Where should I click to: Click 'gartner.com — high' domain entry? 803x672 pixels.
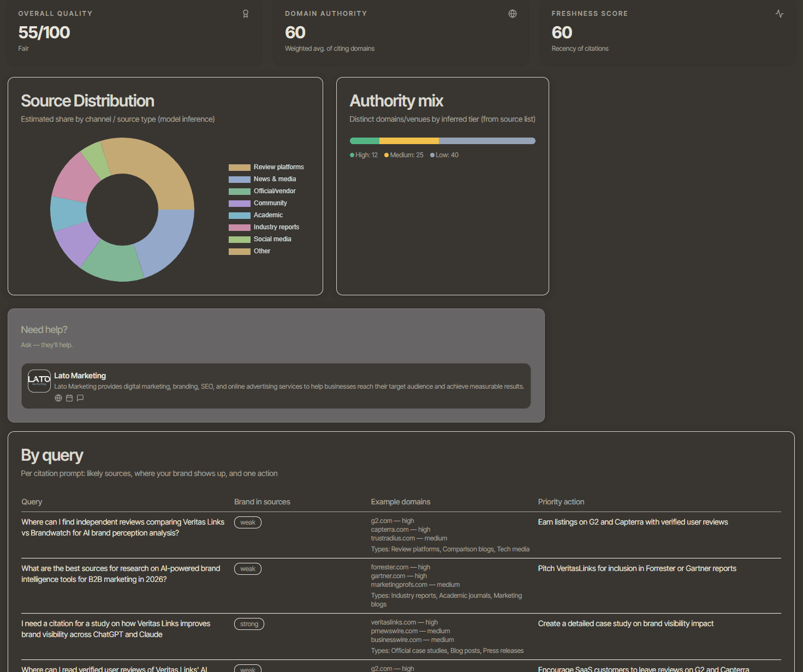399,576
